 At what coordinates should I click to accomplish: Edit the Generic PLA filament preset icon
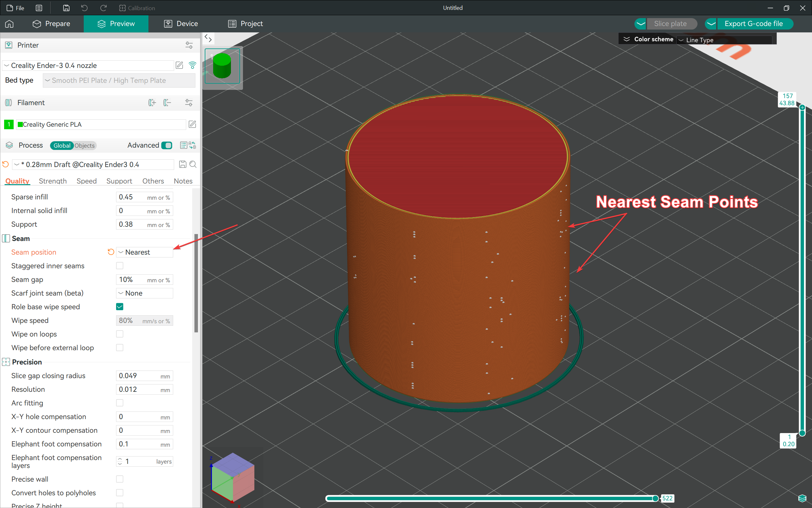pos(192,124)
